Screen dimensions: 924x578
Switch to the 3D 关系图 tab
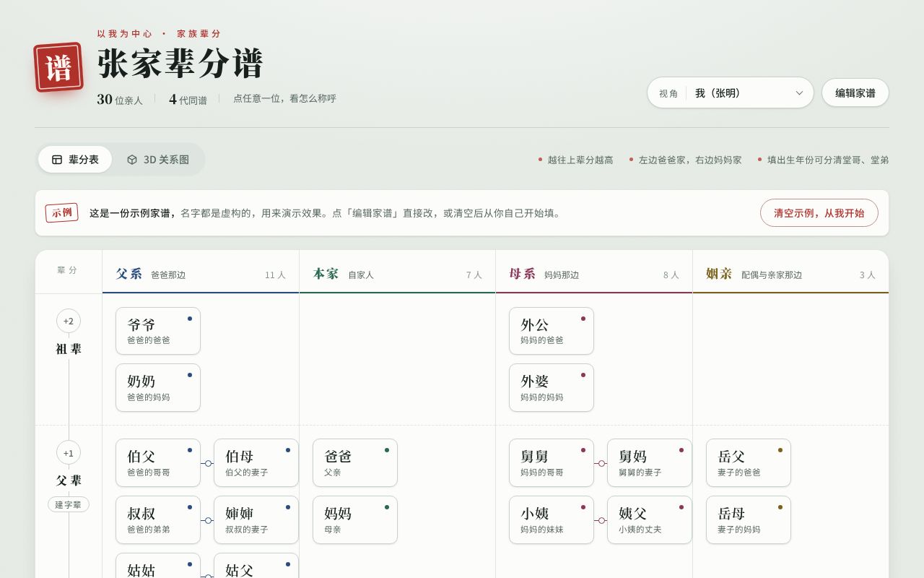click(x=158, y=160)
